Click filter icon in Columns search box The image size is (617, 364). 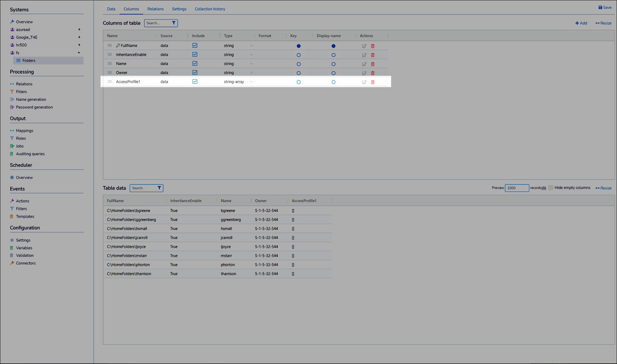[174, 23]
